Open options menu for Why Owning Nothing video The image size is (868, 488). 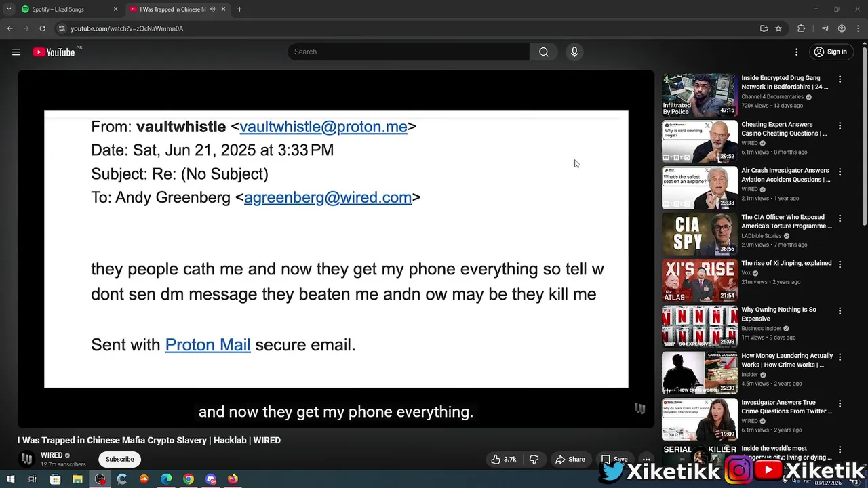click(x=840, y=311)
